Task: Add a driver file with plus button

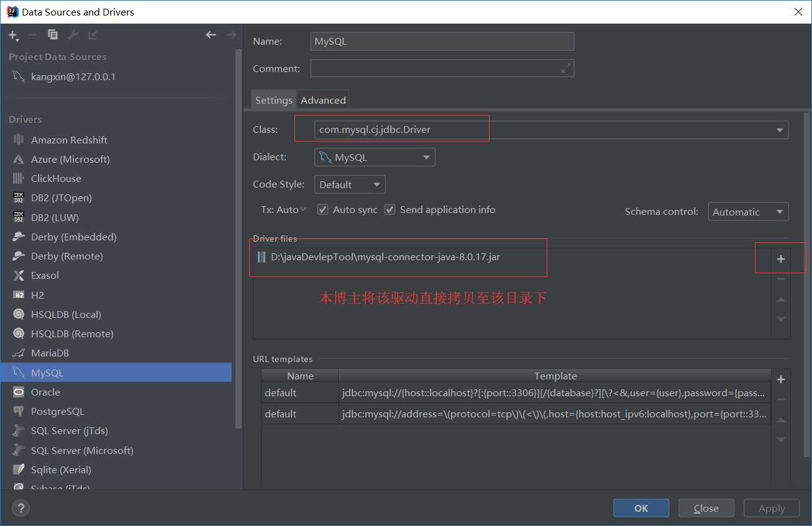Action: tap(781, 259)
